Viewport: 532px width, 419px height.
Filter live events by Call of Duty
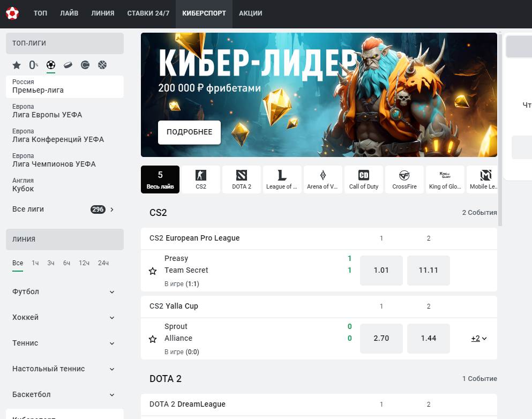364,179
